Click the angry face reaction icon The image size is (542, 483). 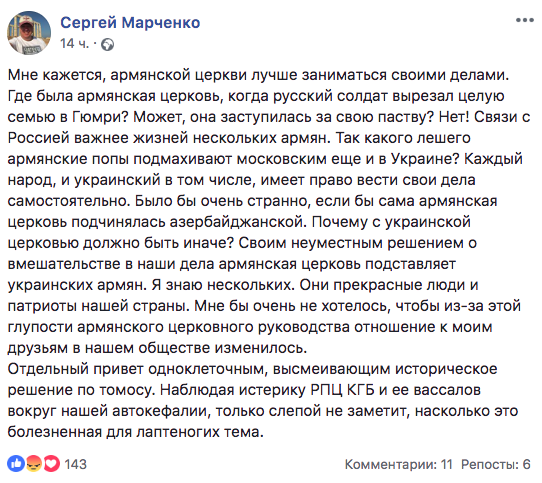pos(34,464)
